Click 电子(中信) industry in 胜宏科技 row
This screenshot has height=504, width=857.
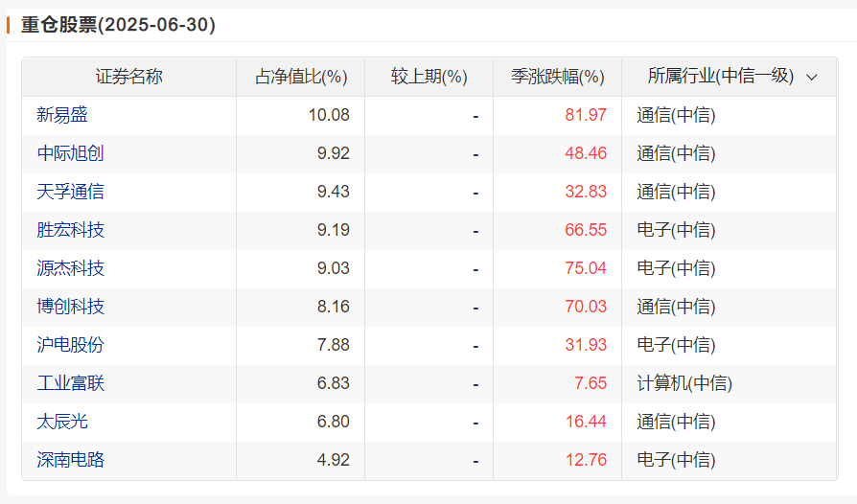pos(676,229)
